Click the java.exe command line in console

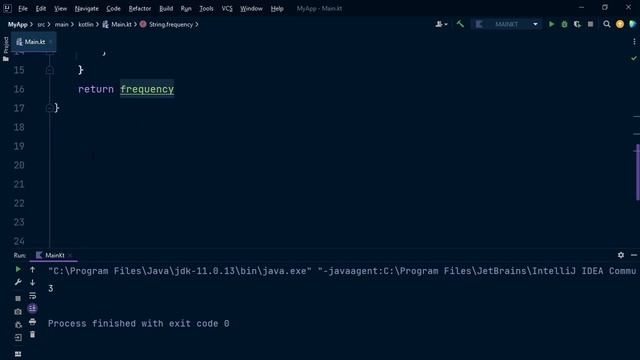[342, 271]
